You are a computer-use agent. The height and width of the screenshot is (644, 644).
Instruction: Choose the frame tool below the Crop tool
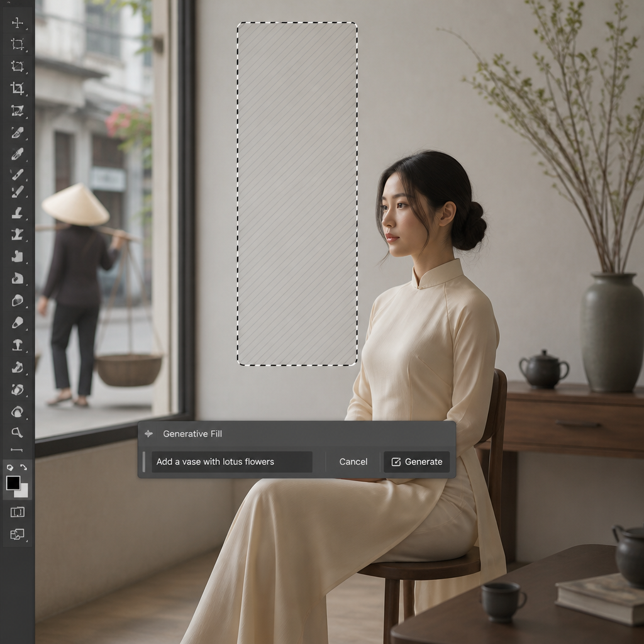(x=17, y=111)
